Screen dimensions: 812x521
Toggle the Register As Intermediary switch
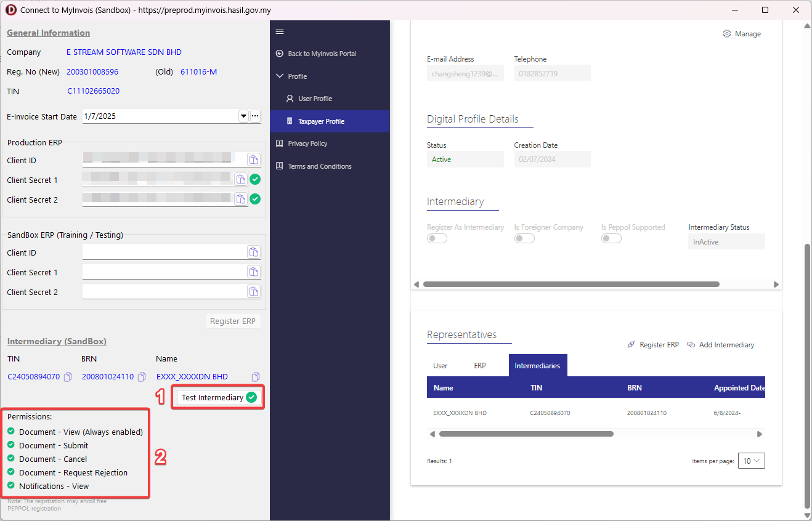click(x=437, y=238)
